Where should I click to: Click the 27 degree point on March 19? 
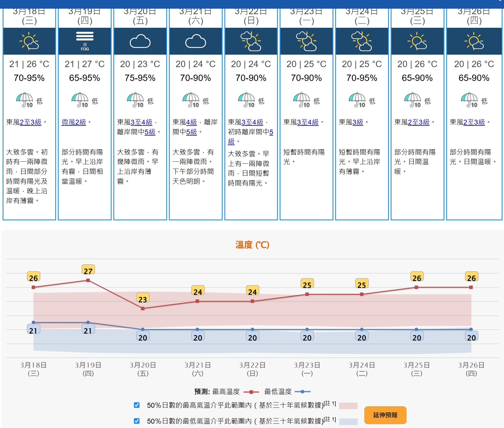click(88, 280)
